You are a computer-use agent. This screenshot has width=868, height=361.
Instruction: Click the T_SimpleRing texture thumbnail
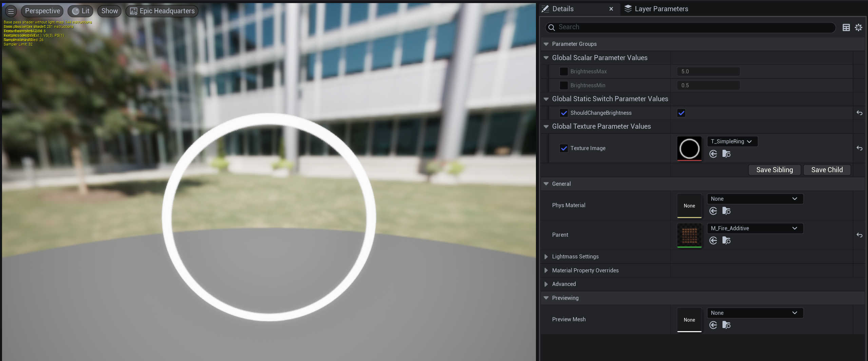point(689,148)
